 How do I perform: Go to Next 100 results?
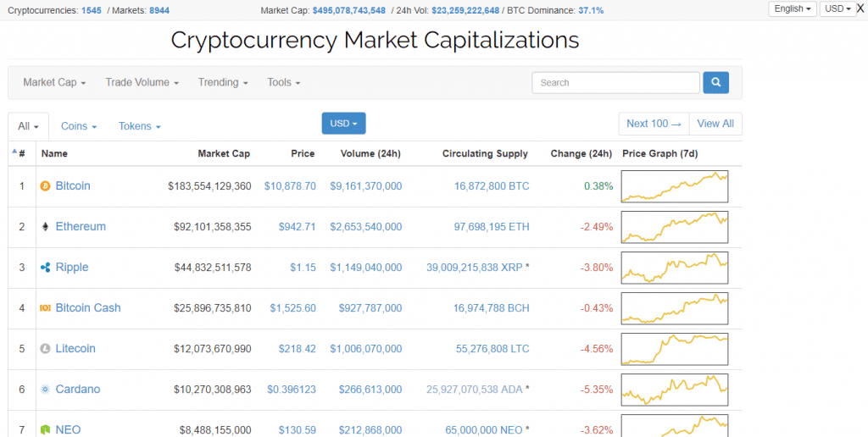pos(654,124)
